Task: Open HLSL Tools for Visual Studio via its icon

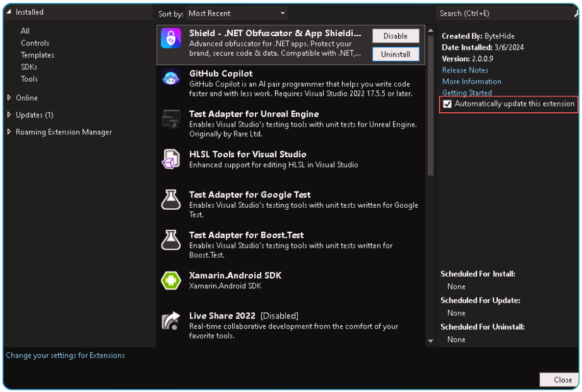Action: point(171,159)
